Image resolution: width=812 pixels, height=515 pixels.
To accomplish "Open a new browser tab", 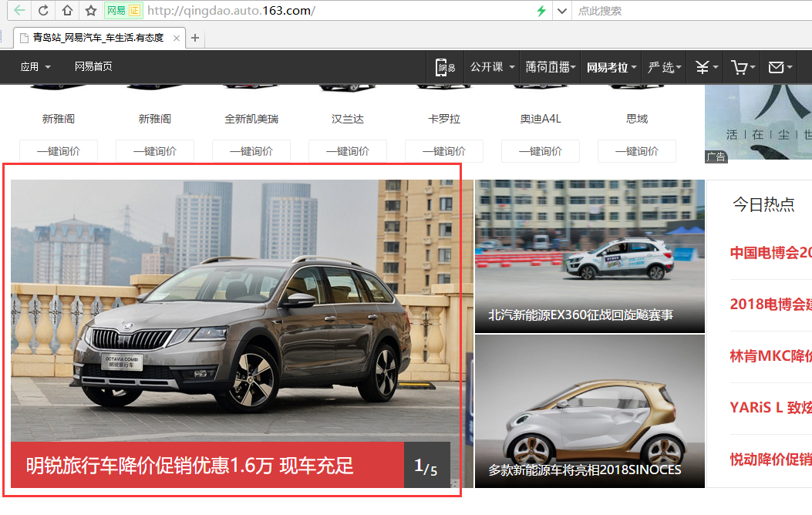I will click(x=195, y=38).
